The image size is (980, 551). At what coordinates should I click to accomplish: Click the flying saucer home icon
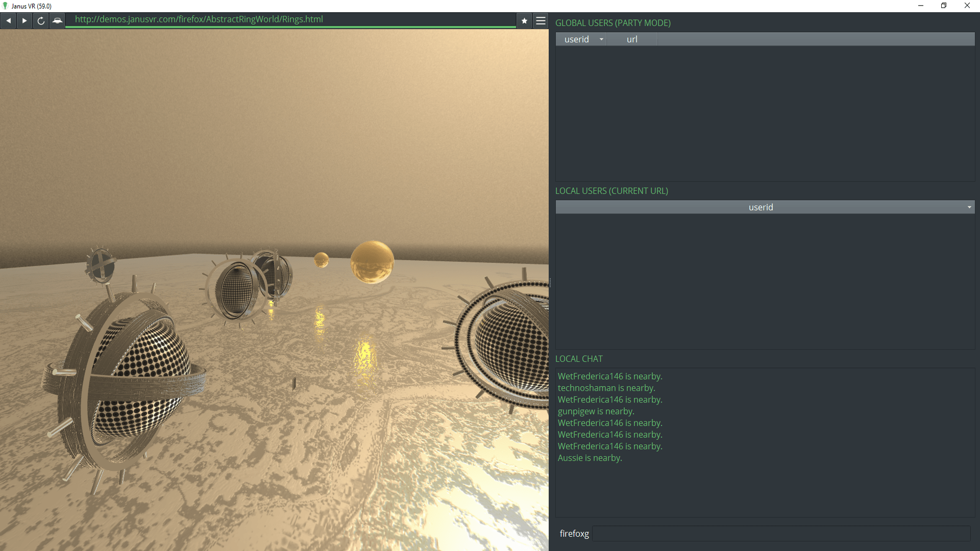pyautogui.click(x=57, y=20)
